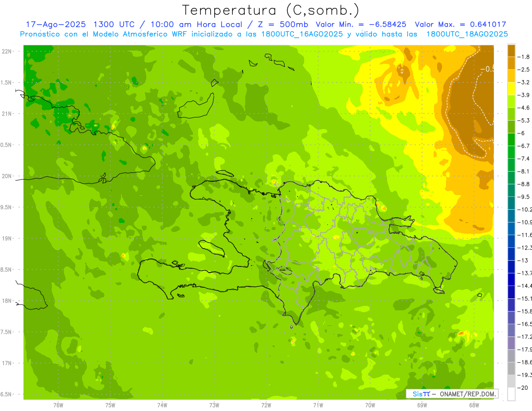Click the 20N latitude label
Image resolution: width=532 pixels, height=411 pixels.
[7, 176]
